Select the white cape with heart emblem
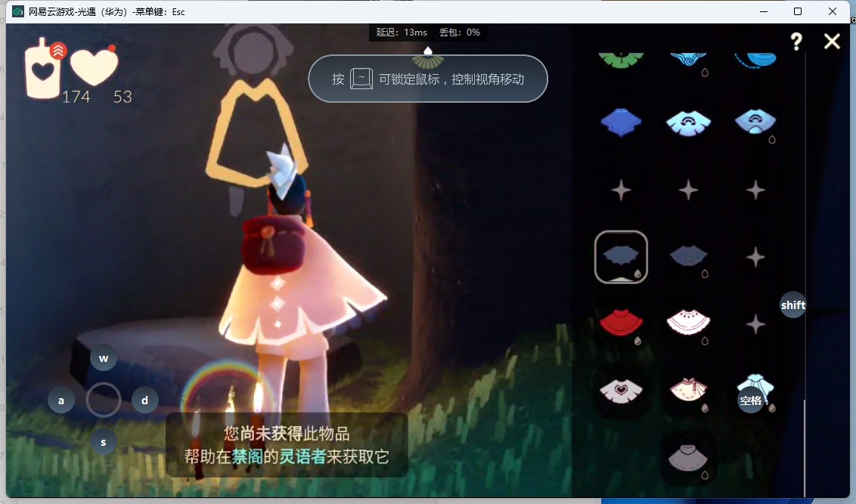The width and height of the screenshot is (856, 504). pyautogui.click(x=622, y=391)
